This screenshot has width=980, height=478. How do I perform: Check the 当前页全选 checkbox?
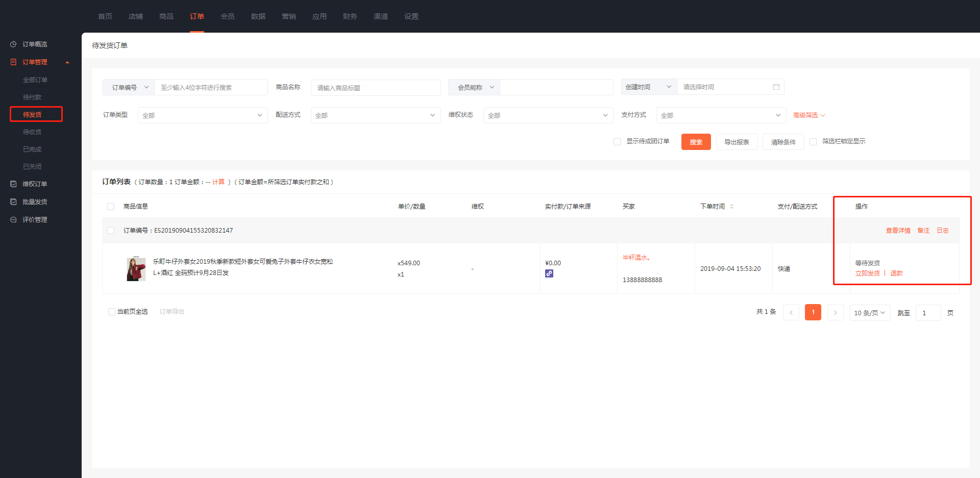[112, 312]
